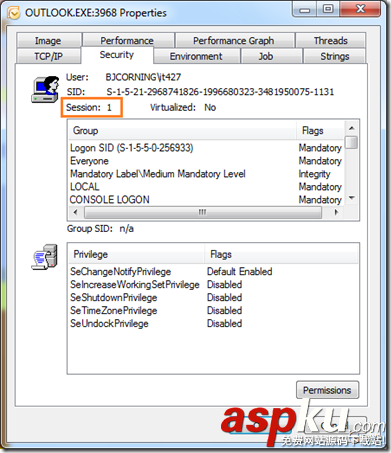
Task: Select the SeTimeZonePrivilege row
Action: pyautogui.click(x=213, y=311)
